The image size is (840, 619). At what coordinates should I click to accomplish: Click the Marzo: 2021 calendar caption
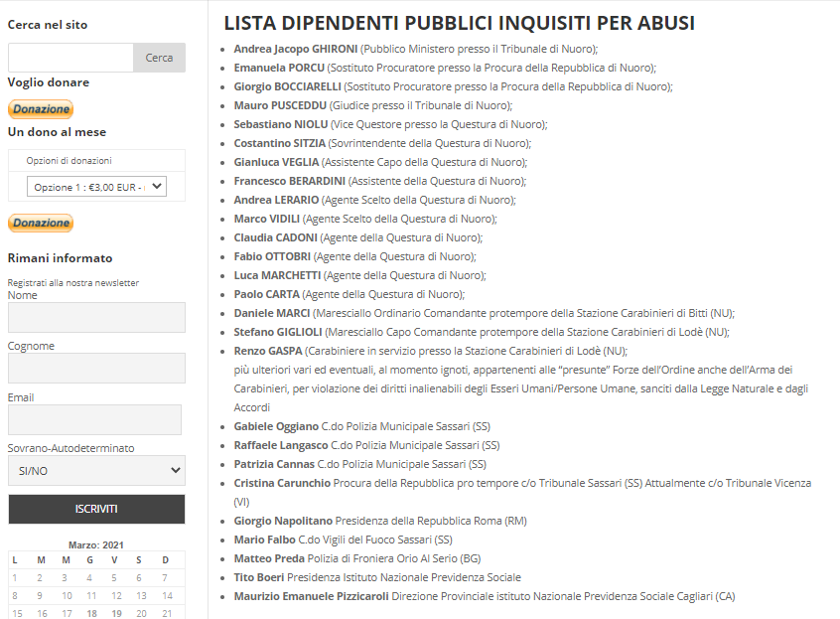[x=96, y=545]
